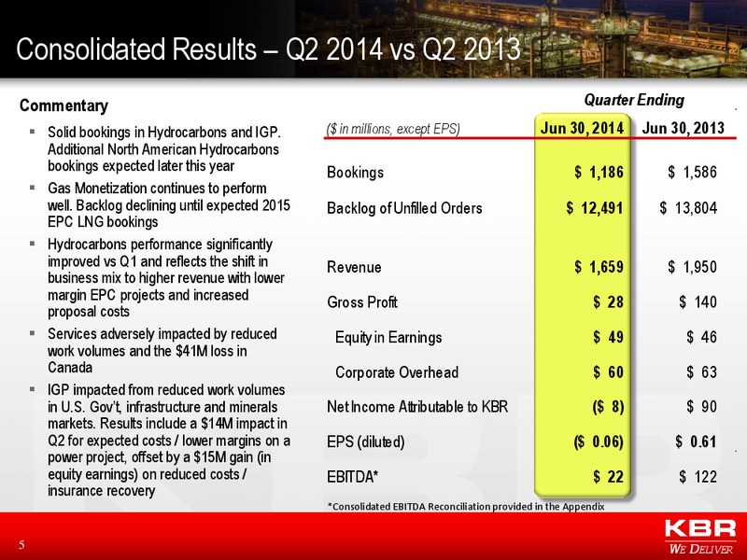Viewport: 747px width, 560px height.
Task: Select the ($ 8) net income value
Action: coord(609,407)
